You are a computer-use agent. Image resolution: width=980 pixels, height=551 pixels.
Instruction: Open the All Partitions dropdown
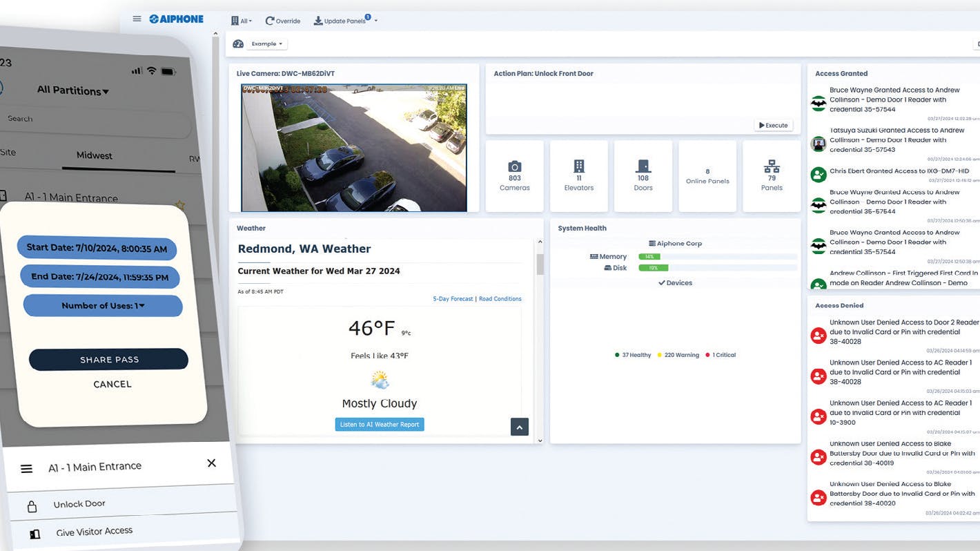coord(72,90)
